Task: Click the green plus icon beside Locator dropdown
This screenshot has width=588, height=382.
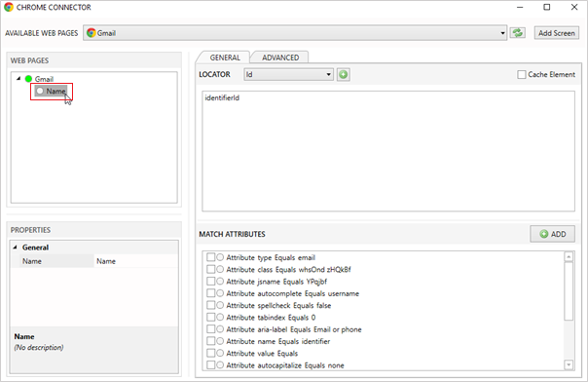Action: point(343,74)
